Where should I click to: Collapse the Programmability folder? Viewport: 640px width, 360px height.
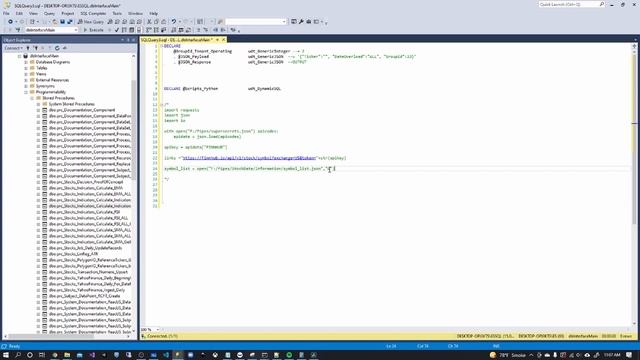click(x=26, y=92)
